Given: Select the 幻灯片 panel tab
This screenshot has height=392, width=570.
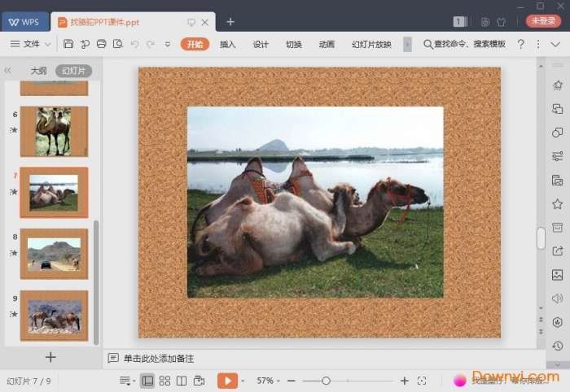Looking at the screenshot, I should [73, 71].
